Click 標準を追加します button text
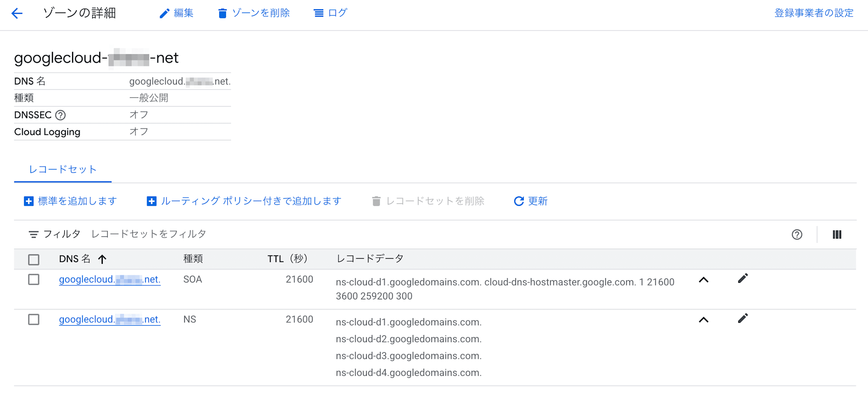The image size is (868, 403). coord(77,201)
